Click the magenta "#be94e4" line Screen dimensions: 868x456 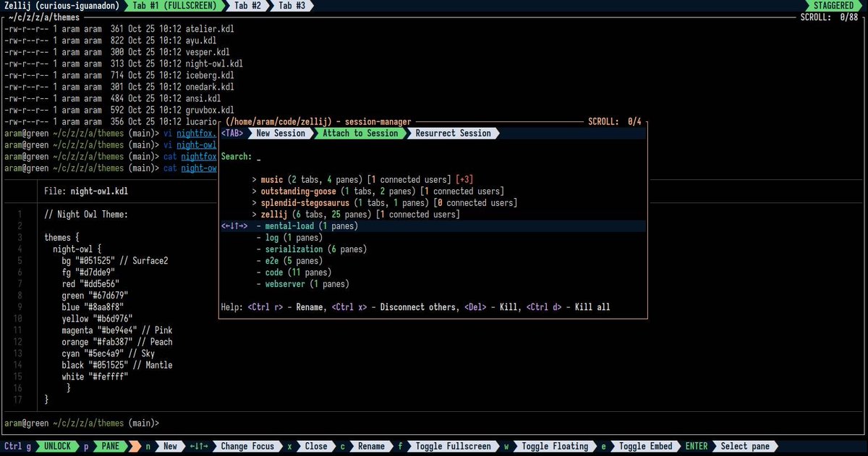click(117, 330)
